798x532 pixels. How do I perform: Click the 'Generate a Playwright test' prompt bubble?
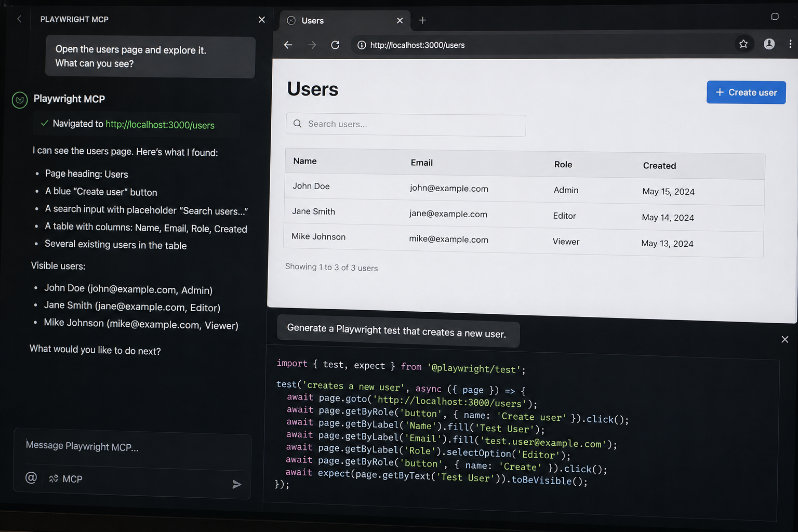tap(398, 331)
